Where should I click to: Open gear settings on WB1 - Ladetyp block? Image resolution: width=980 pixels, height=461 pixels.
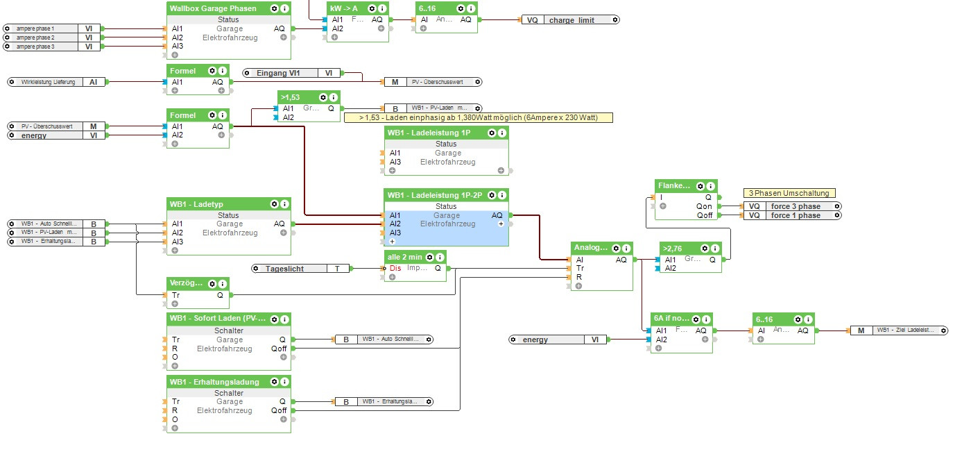pos(275,204)
